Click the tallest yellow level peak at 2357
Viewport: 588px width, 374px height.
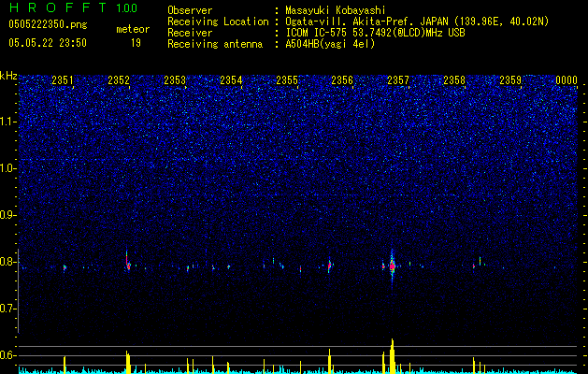pos(393,356)
